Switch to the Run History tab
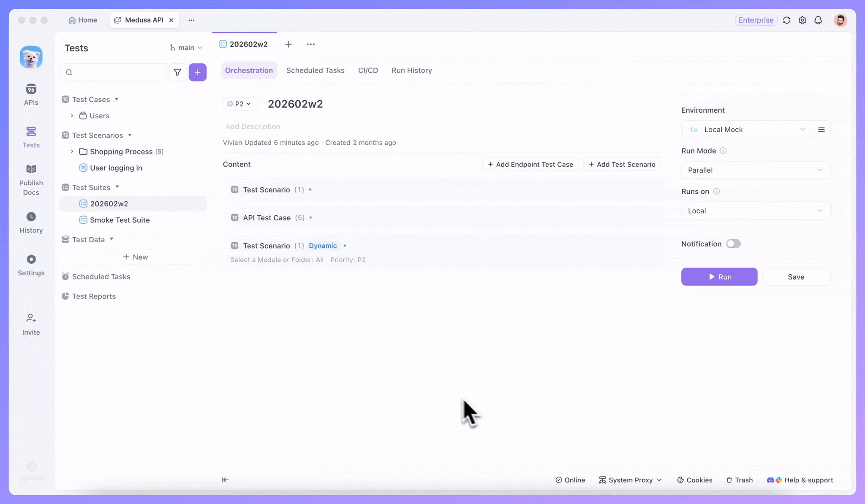Screen dimensions: 865x504 411,70
